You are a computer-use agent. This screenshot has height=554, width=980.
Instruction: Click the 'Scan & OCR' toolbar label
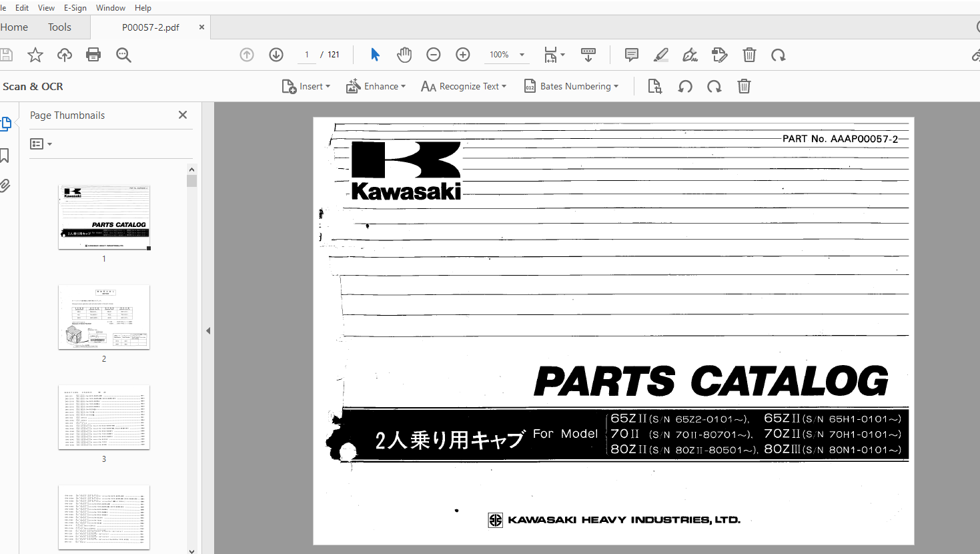point(33,86)
